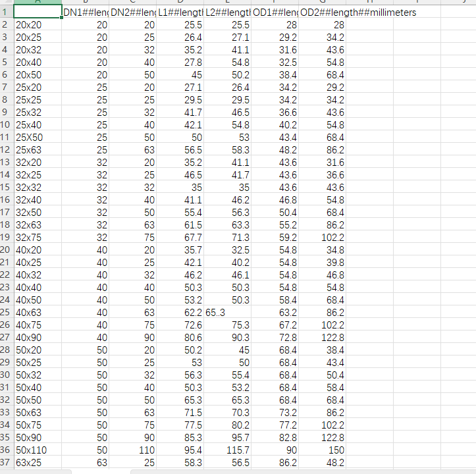Image resolution: width=476 pixels, height=474 pixels.
Task: Click row header number 19
Action: pyautogui.click(x=6, y=237)
